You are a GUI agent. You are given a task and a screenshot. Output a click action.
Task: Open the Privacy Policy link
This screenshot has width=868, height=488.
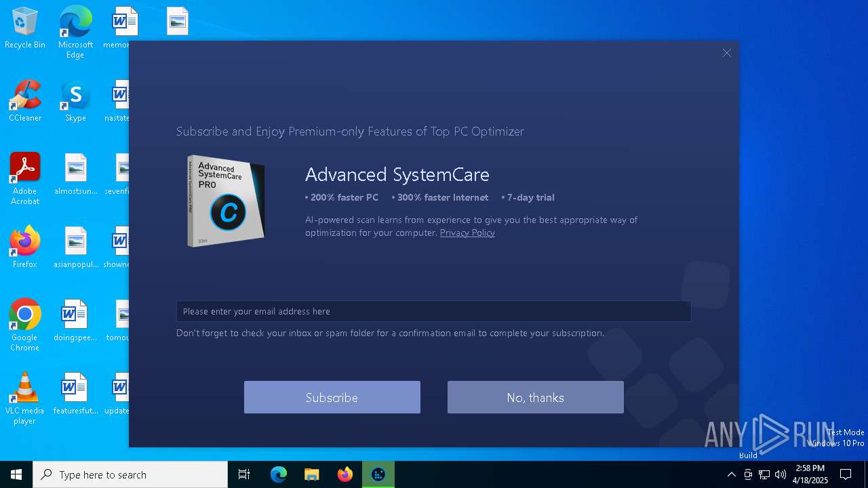coord(467,232)
